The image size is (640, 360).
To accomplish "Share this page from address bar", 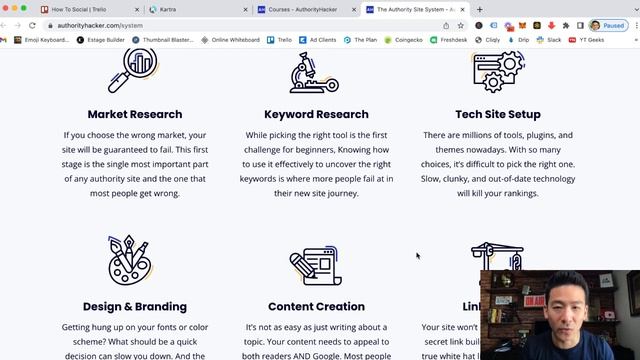I will click(446, 25).
